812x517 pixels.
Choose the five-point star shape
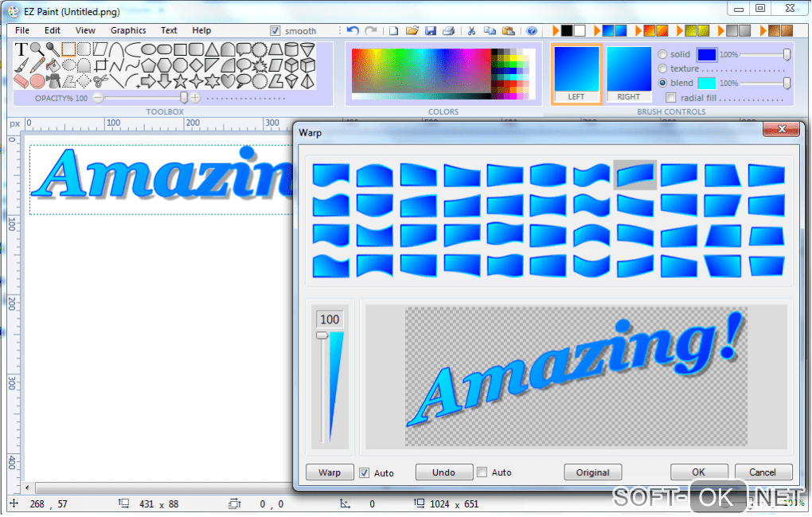tap(180, 81)
